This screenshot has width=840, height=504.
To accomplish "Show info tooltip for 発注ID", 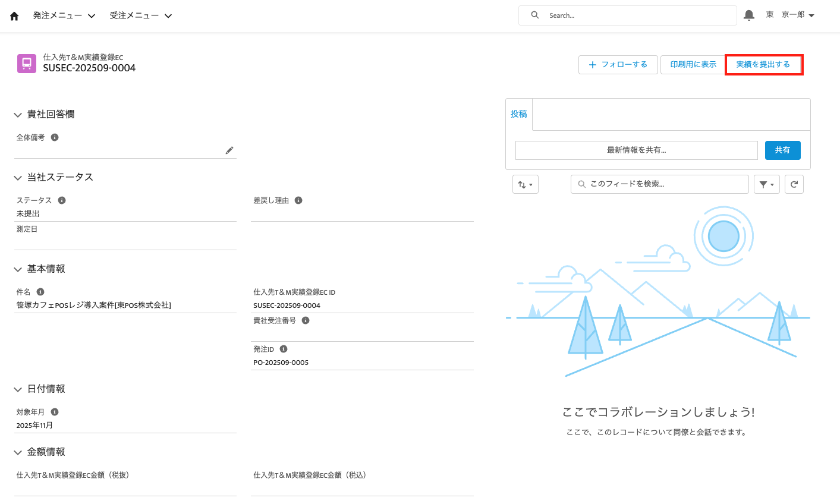I will click(284, 349).
